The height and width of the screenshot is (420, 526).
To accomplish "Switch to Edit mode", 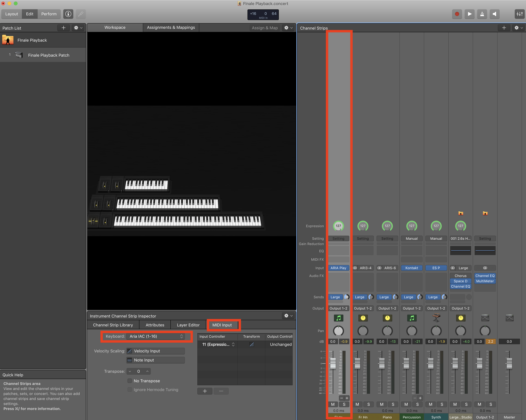I will 30,14.
